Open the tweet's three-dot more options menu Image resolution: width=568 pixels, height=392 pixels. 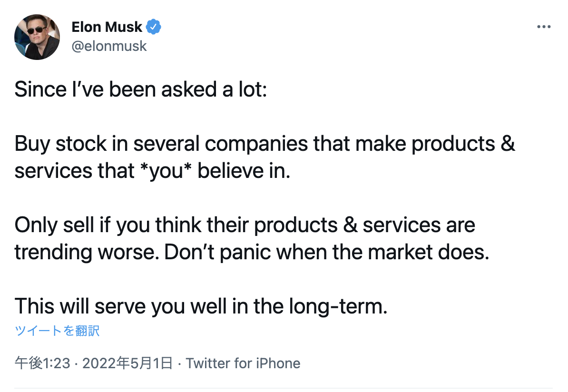point(544,27)
